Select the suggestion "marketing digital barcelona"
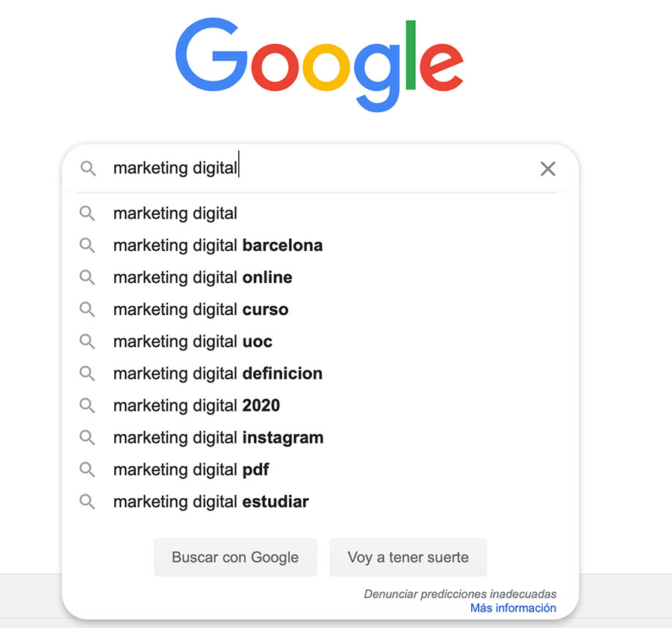The image size is (672, 628). pos(217,245)
